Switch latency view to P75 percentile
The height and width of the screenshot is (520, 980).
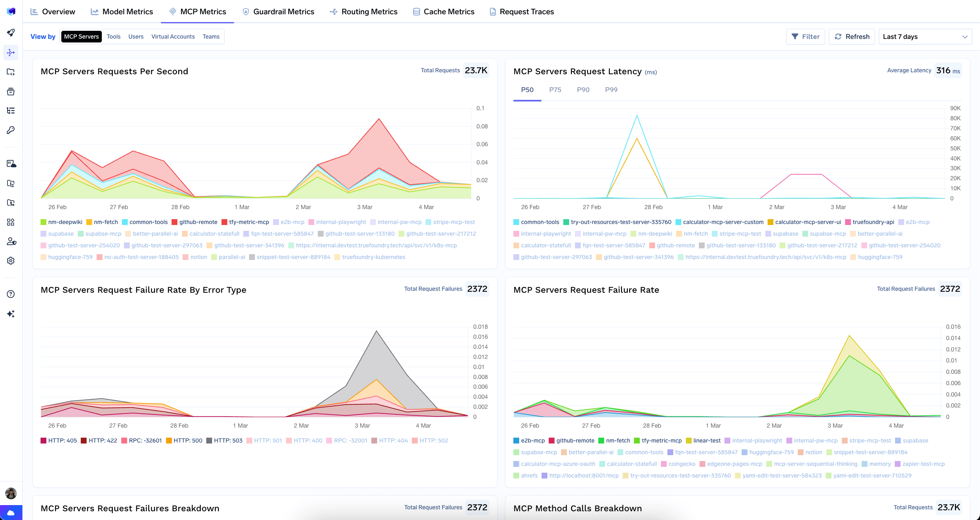pyautogui.click(x=555, y=90)
